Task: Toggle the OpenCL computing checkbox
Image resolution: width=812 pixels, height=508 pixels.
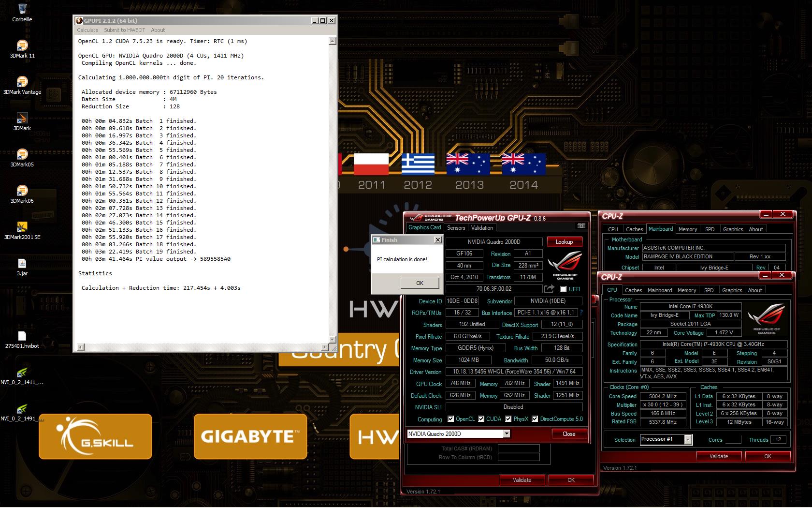Action: [450, 419]
